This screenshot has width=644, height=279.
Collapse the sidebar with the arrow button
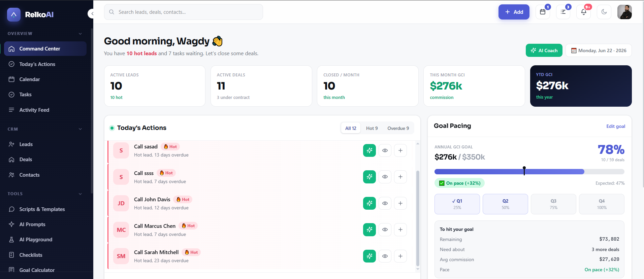tap(91, 13)
